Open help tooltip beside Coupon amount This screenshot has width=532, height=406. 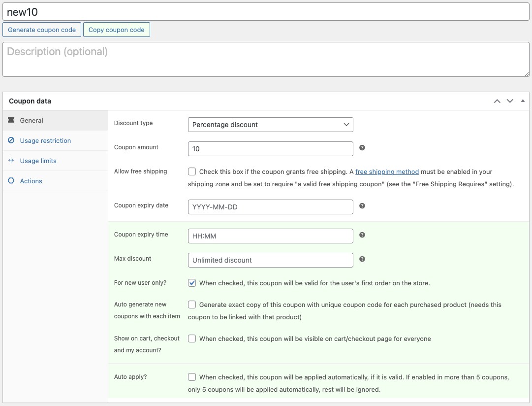point(362,147)
